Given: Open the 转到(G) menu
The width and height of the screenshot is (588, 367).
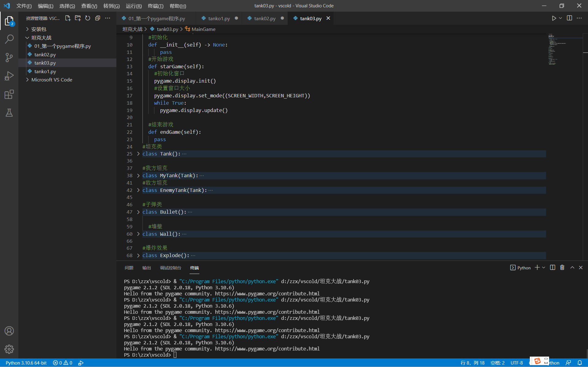Looking at the screenshot, I should click(111, 6).
